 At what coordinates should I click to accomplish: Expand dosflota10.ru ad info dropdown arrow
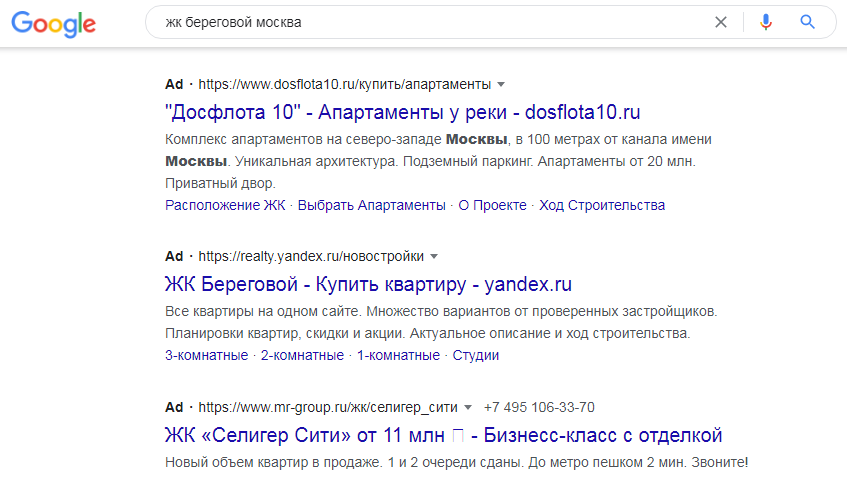(501, 84)
